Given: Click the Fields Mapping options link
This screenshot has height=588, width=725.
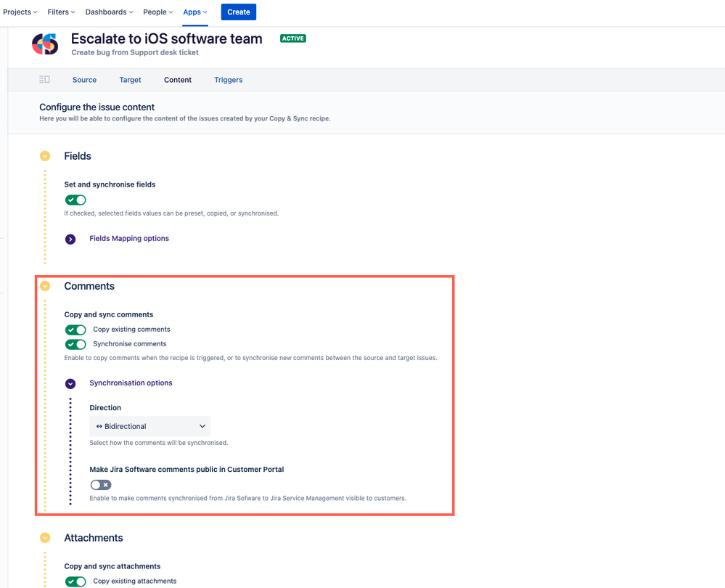Looking at the screenshot, I should pos(129,238).
